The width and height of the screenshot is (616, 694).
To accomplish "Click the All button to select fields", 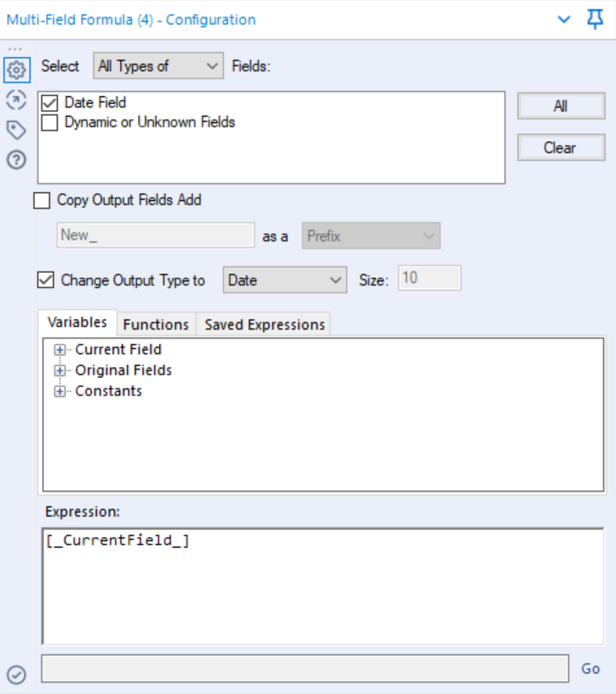I will pos(560,106).
